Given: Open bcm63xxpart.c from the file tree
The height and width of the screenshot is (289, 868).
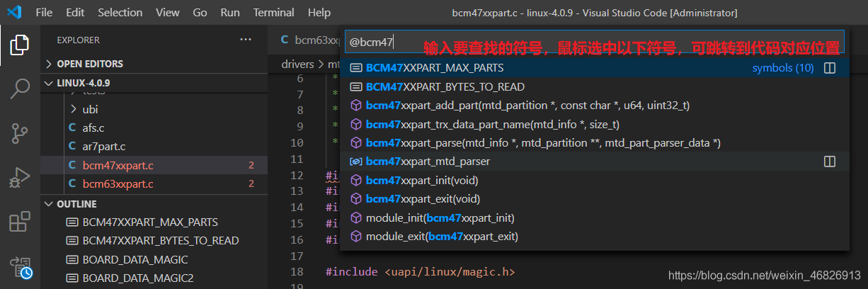Looking at the screenshot, I should [154, 183].
